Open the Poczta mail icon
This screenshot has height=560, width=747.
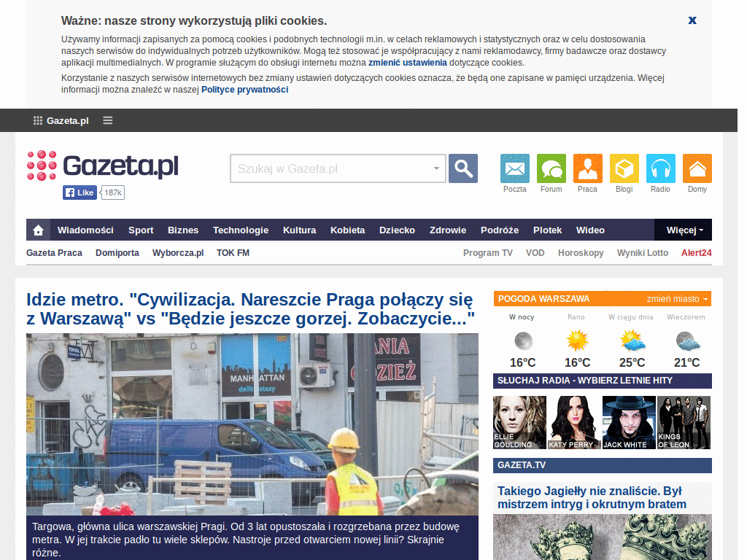tap(515, 168)
